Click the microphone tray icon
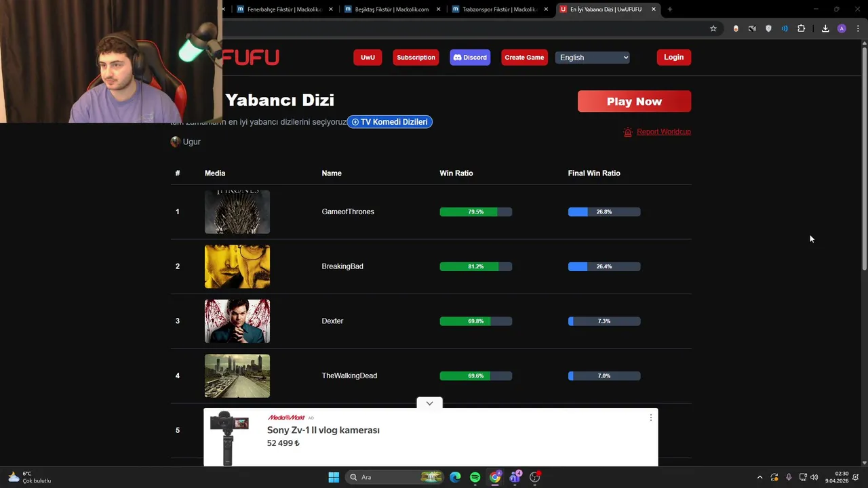 click(789, 477)
